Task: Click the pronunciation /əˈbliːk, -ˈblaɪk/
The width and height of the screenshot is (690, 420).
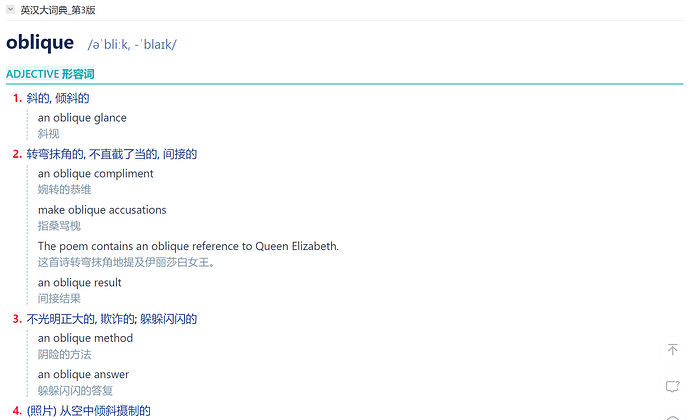Action: click(132, 44)
